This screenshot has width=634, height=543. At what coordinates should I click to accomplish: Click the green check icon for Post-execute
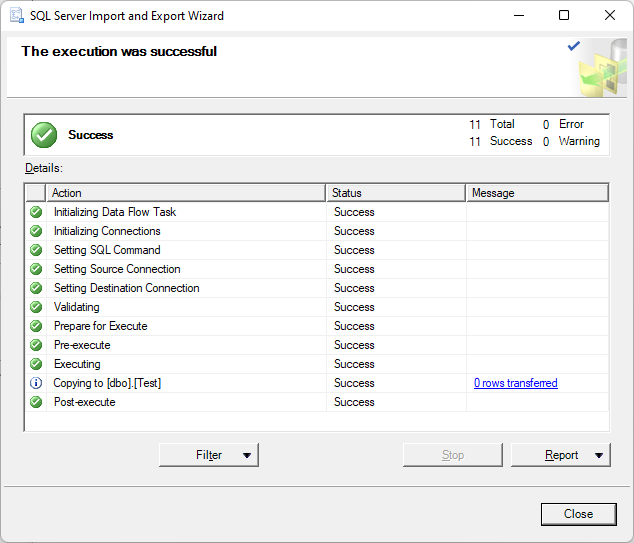(36, 402)
